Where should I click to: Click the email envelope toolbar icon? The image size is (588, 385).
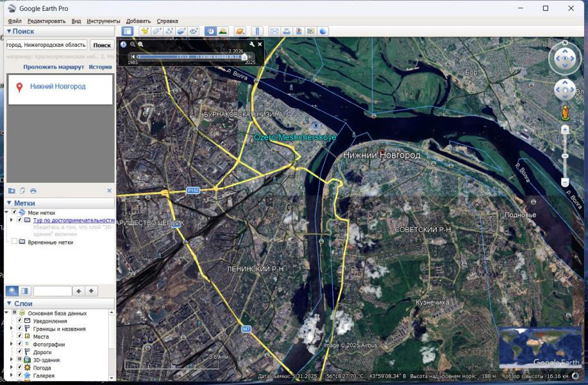pyautogui.click(x=274, y=31)
